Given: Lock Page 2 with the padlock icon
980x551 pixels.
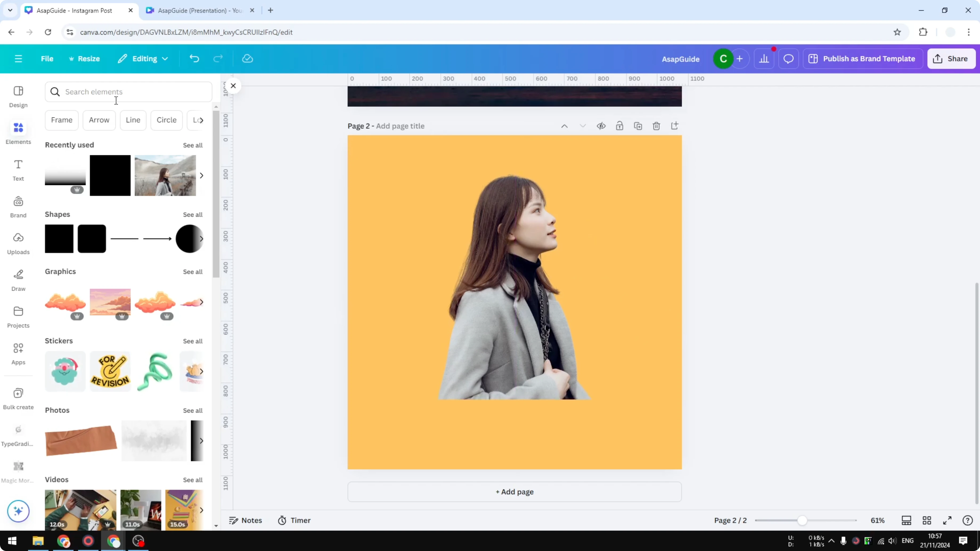Looking at the screenshot, I should pyautogui.click(x=619, y=125).
